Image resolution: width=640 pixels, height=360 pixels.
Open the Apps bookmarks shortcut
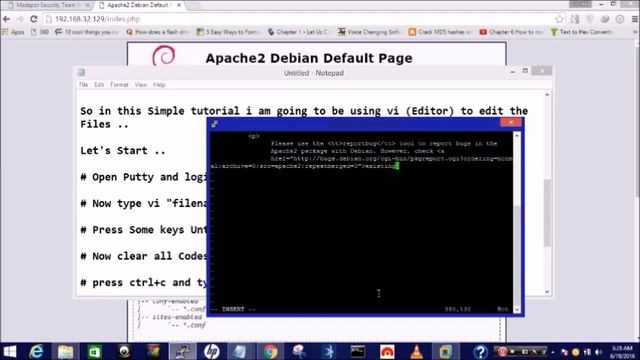pyautogui.click(x=13, y=31)
